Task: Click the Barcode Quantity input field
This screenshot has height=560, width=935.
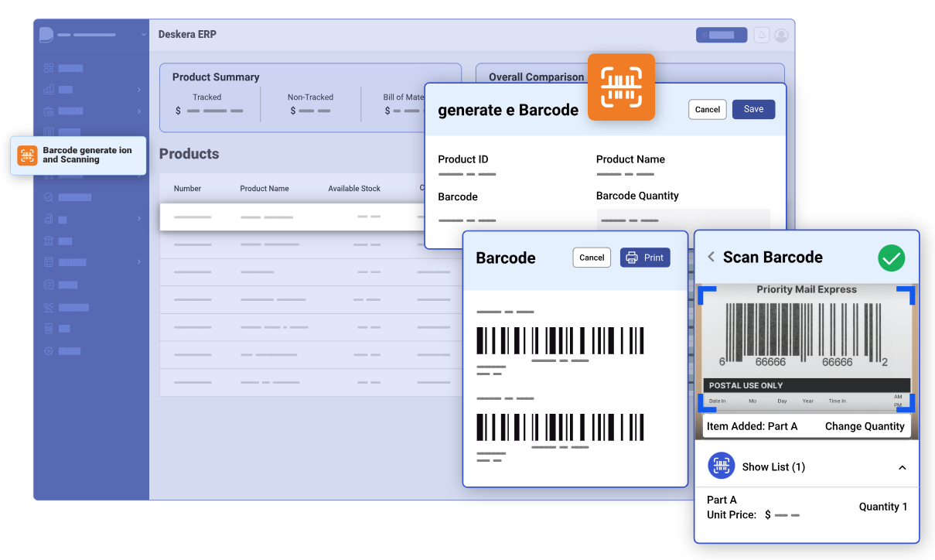Action: [683, 220]
